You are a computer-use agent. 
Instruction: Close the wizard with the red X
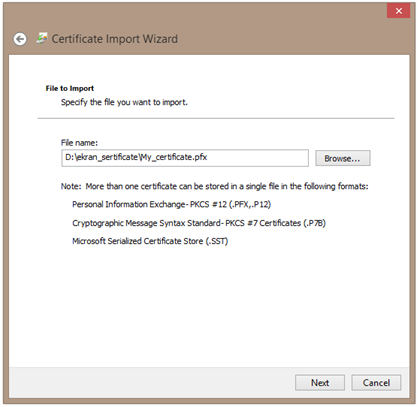[x=398, y=11]
